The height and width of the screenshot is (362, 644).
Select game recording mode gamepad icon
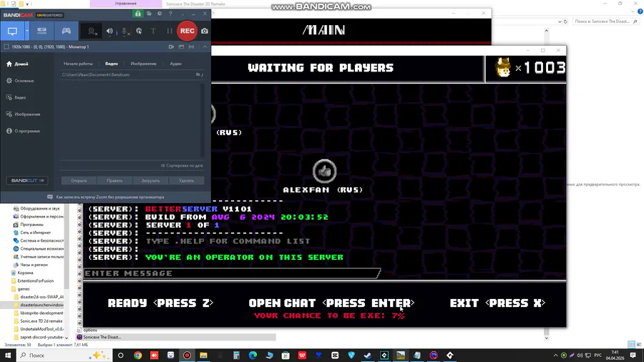(x=66, y=31)
